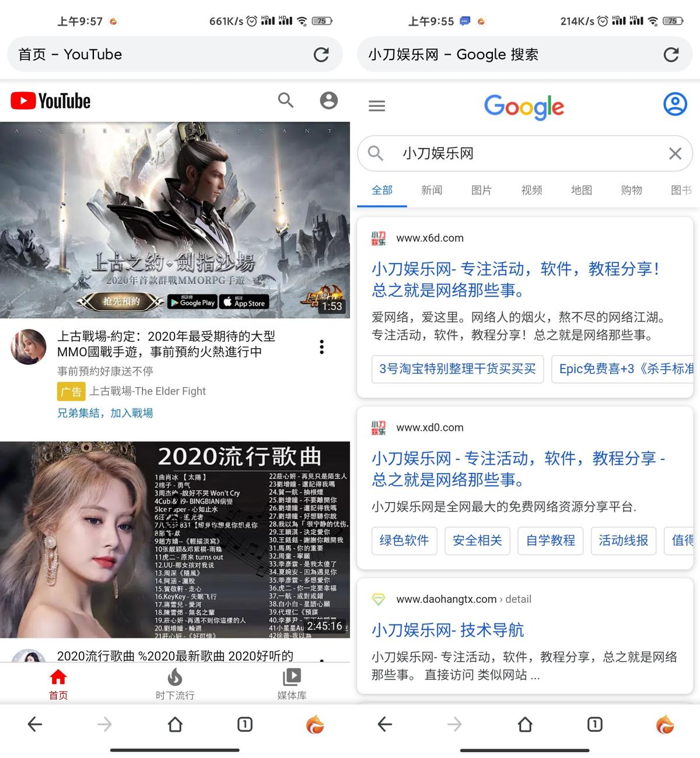Clear the Google search box text
Screen dimensions: 700x758
(x=675, y=153)
